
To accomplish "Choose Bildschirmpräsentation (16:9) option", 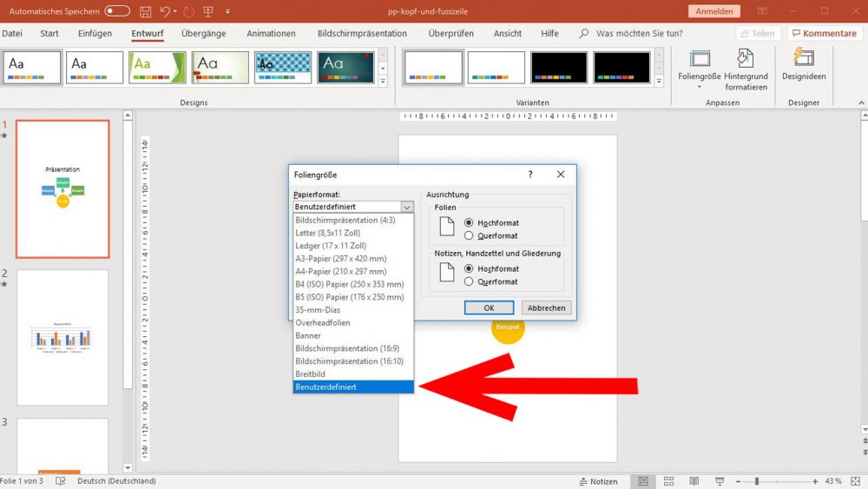I will tap(353, 348).
